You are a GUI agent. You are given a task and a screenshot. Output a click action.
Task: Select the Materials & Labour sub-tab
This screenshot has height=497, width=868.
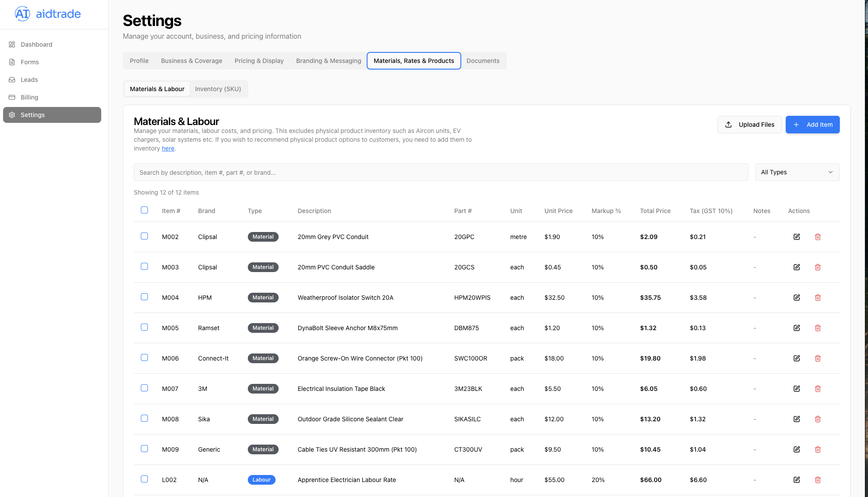157,89
